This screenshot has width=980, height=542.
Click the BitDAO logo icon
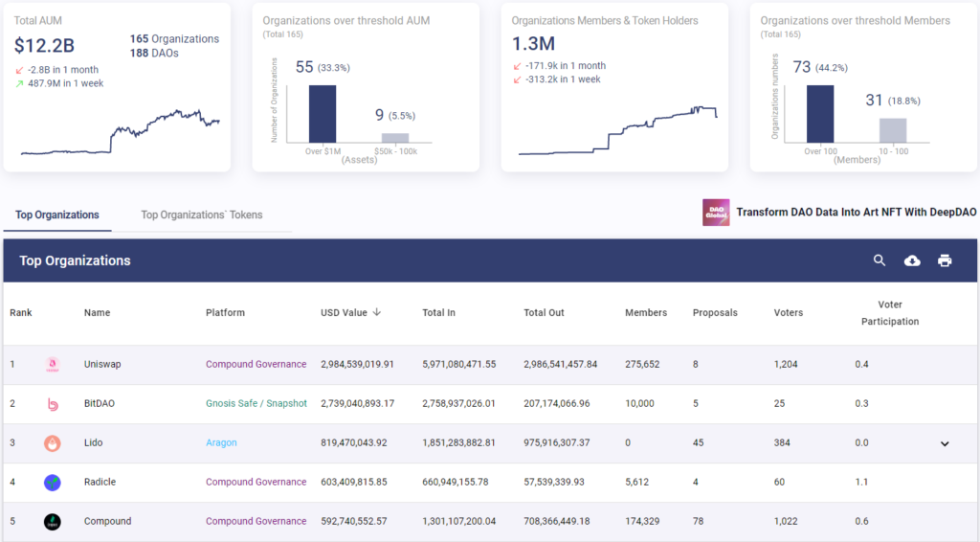coord(53,404)
